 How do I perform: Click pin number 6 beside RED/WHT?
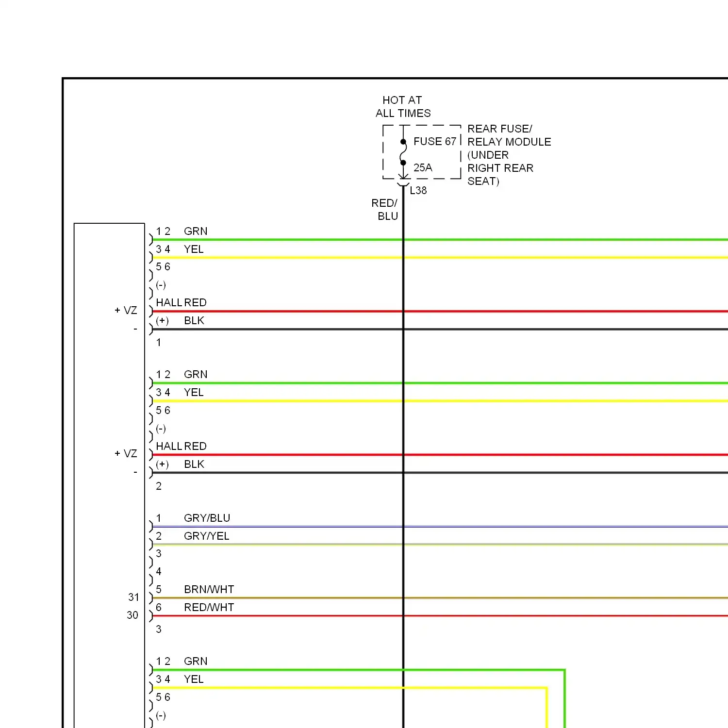click(159, 608)
